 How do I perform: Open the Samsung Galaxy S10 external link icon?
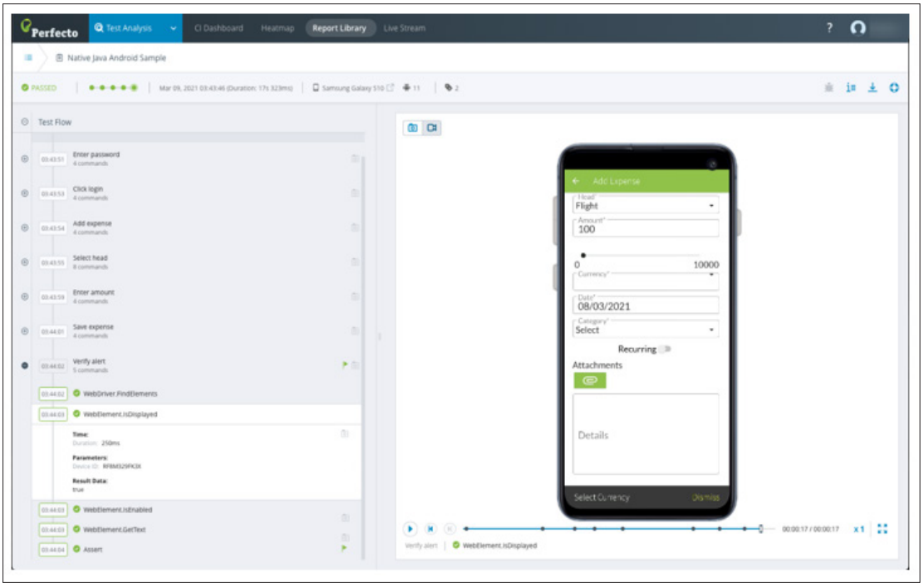[x=390, y=88]
